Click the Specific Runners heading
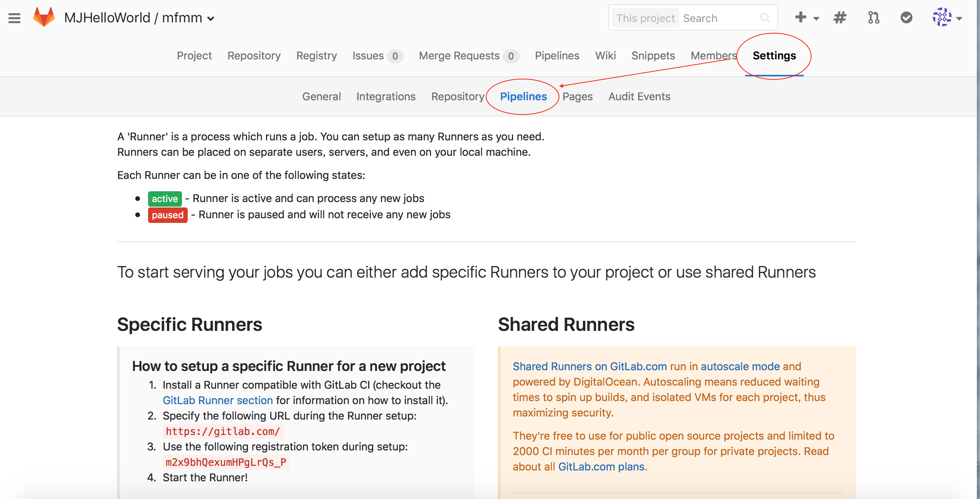980x499 pixels. pyautogui.click(x=190, y=324)
